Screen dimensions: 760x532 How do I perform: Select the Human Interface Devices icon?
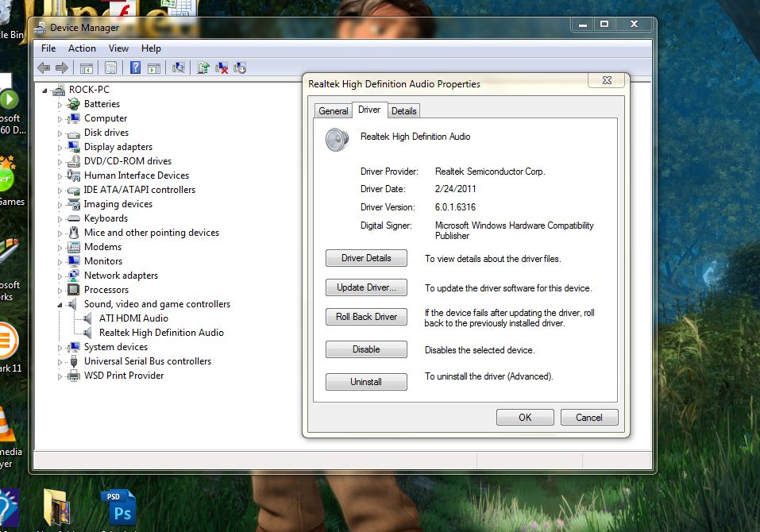[74, 175]
